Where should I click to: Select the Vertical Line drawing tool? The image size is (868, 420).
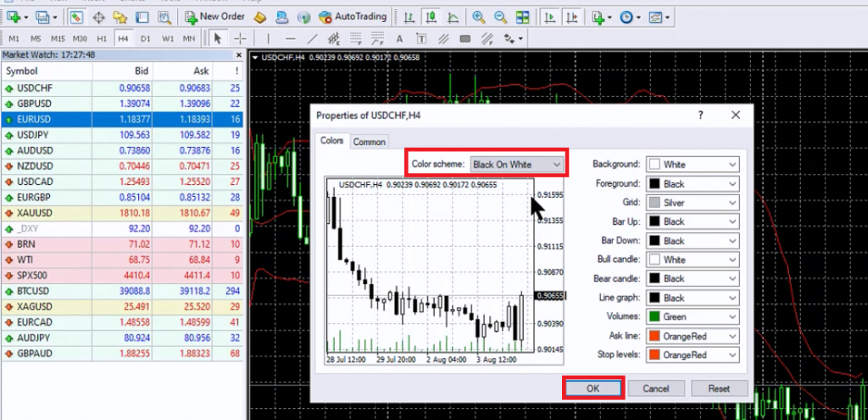tap(269, 39)
